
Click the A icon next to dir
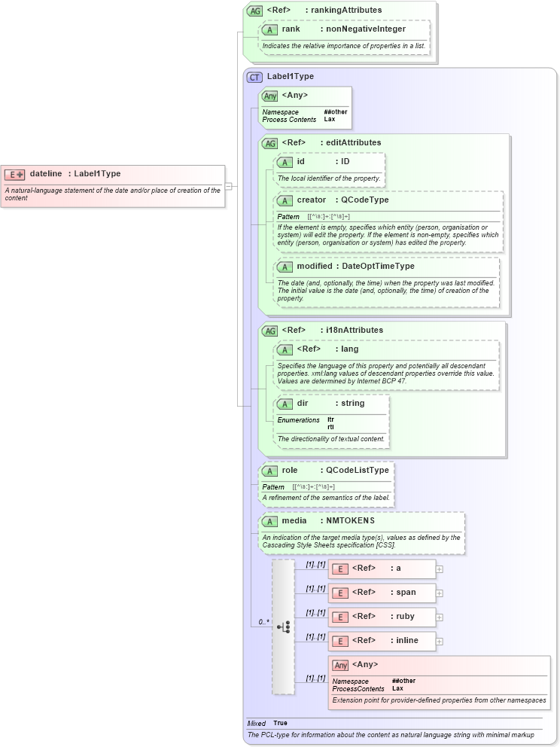click(x=285, y=404)
